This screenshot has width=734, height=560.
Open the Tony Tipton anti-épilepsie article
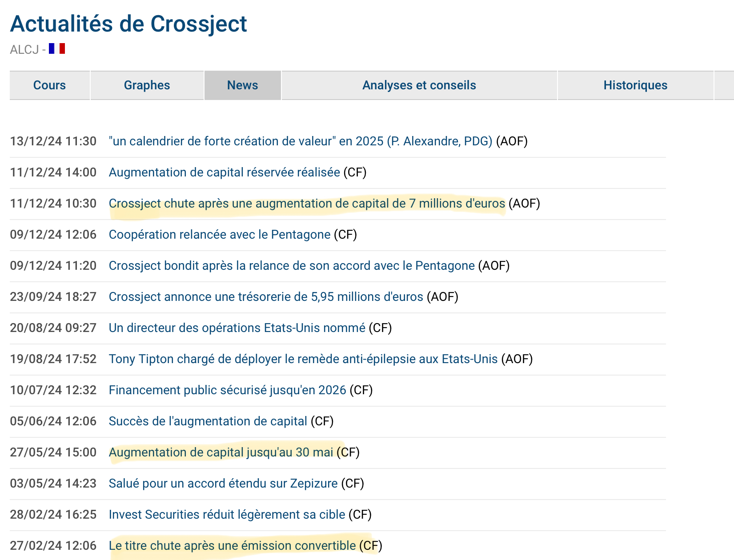pos(303,359)
